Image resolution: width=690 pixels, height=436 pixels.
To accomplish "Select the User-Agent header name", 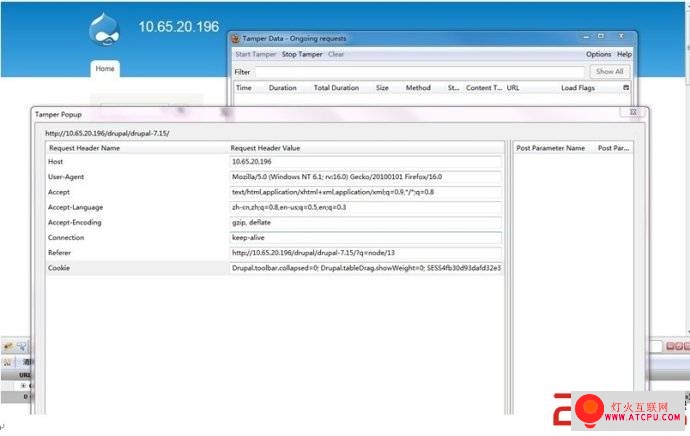I will (66, 177).
